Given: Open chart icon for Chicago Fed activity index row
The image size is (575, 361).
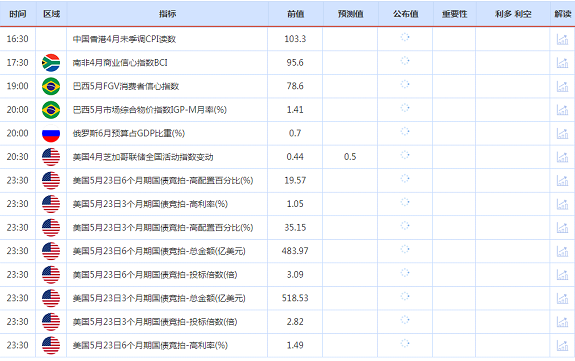Looking at the screenshot, I should click(562, 157).
